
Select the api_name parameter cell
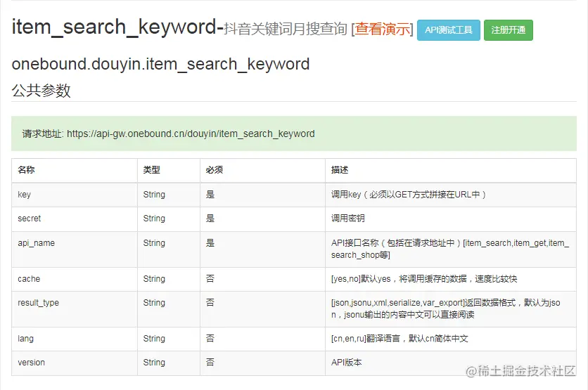(x=75, y=249)
